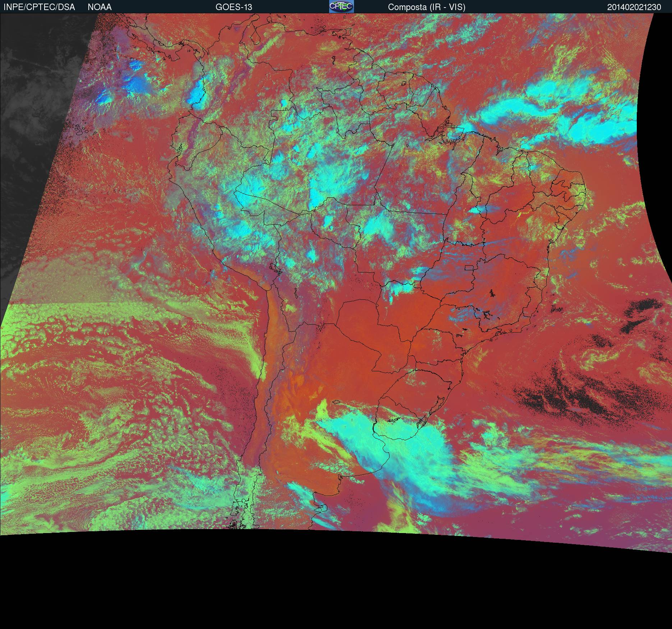Image resolution: width=672 pixels, height=629 pixels.
Task: Click the 201402021230 timestamp
Action: pos(634,7)
